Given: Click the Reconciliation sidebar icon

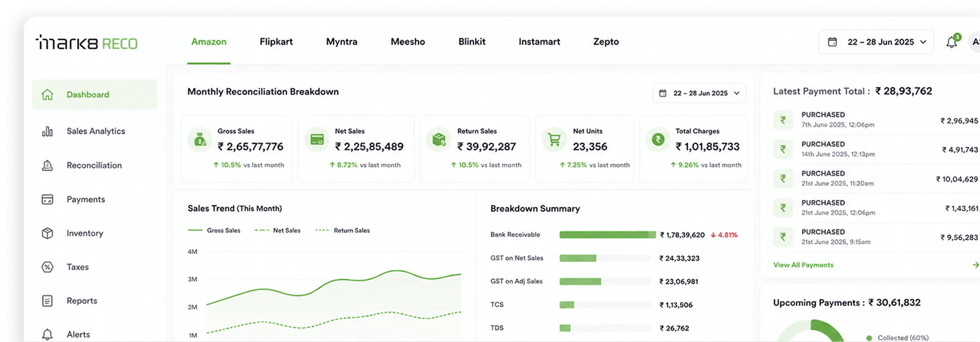Looking at the screenshot, I should [48, 165].
